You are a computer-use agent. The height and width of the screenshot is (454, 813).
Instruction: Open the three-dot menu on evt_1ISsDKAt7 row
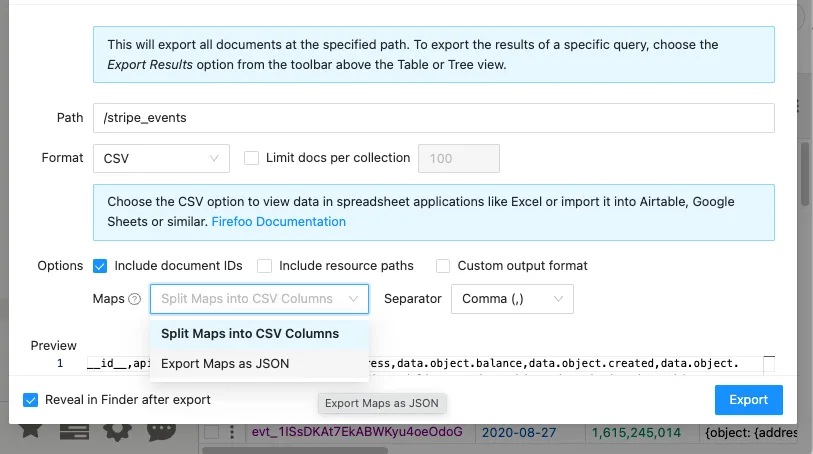232,432
